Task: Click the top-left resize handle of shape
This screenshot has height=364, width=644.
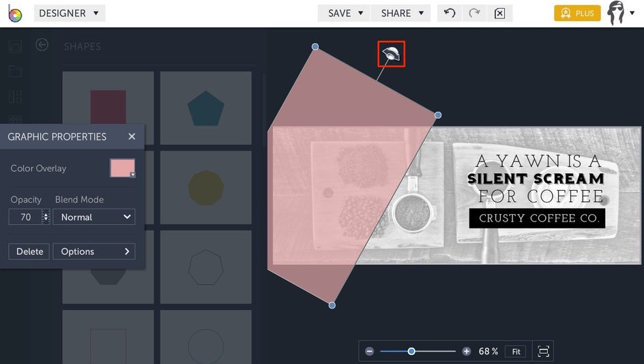Action: 315,47
